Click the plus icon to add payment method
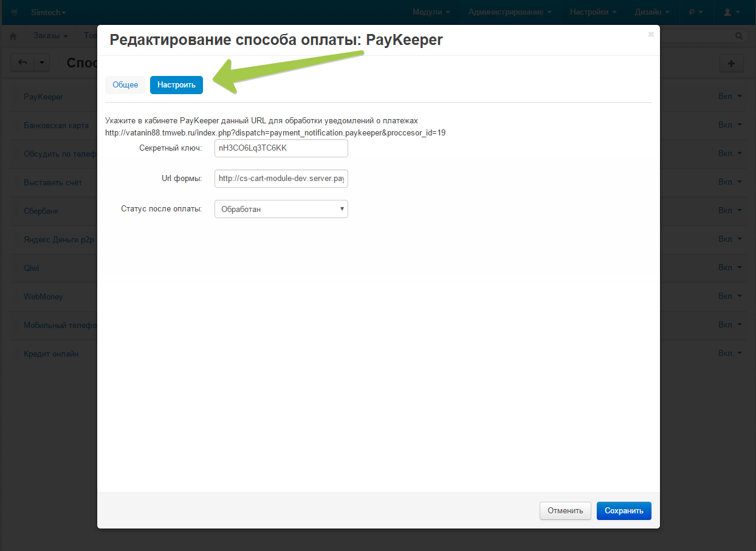 [731, 63]
